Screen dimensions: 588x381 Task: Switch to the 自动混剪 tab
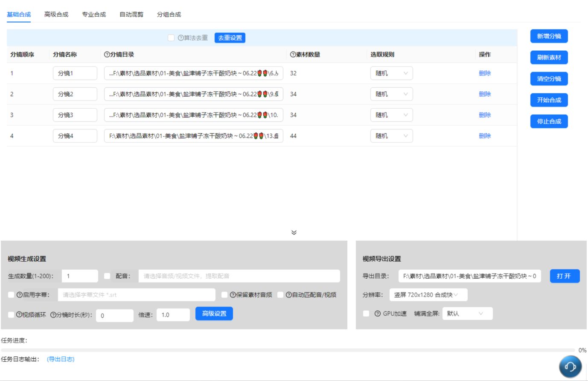tap(131, 14)
